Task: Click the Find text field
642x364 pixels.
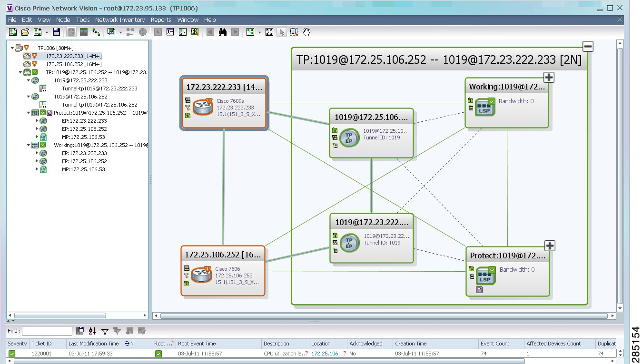Action: tap(47, 331)
